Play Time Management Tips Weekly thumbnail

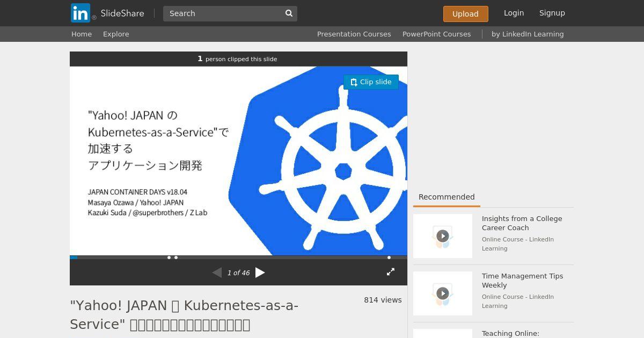443,293
